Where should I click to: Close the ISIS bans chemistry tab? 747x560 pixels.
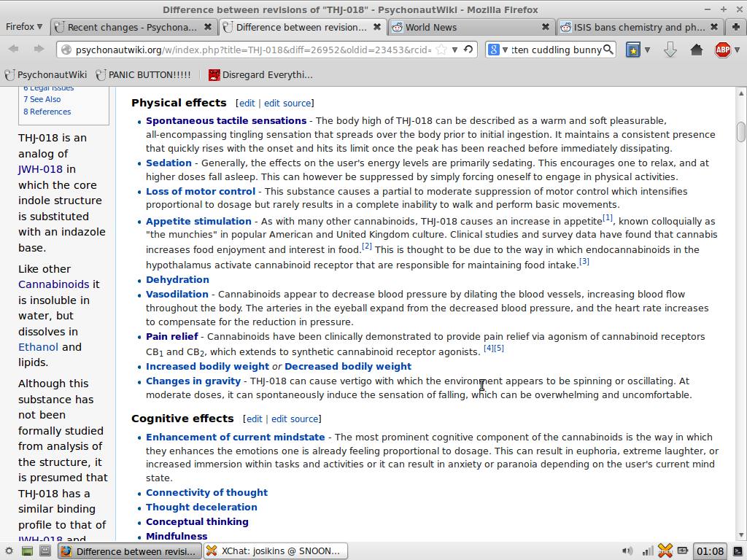[x=713, y=27]
